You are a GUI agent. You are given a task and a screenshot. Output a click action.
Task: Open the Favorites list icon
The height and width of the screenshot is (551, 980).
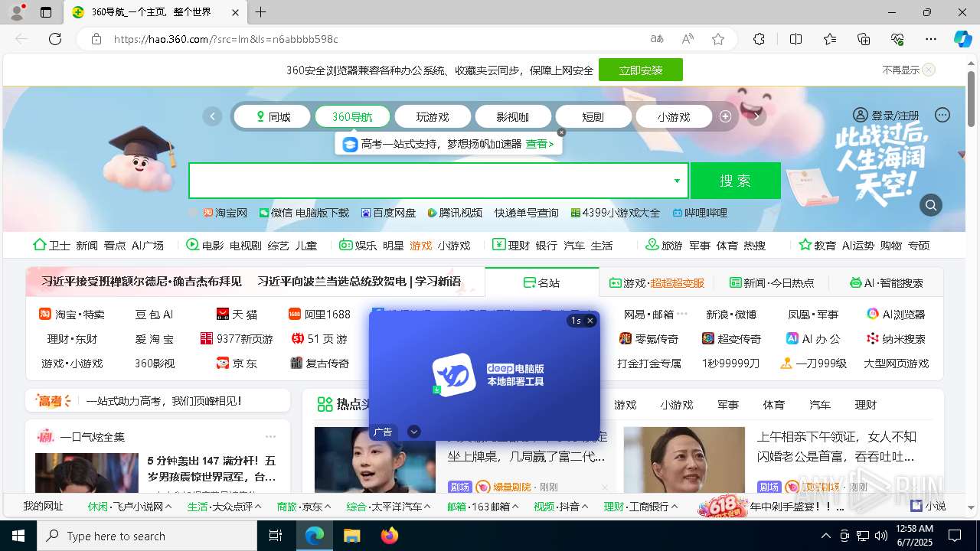pos(830,39)
